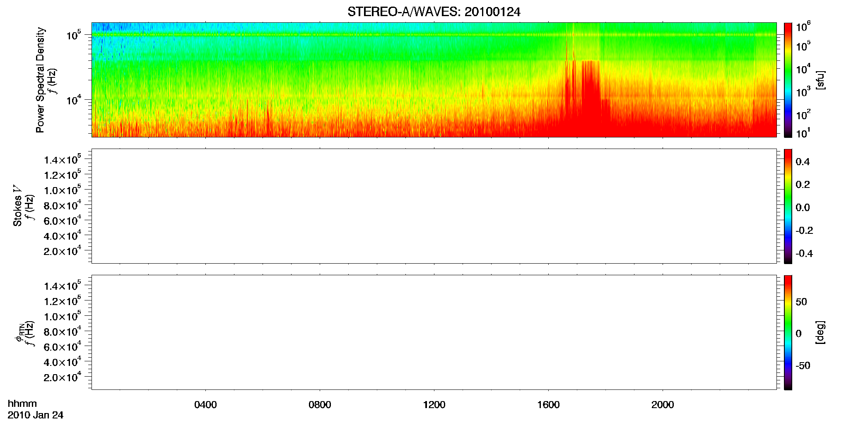868x447 pixels.
Task: Click the 2.0×10^4 tick in bottom panel
Action: [63, 377]
